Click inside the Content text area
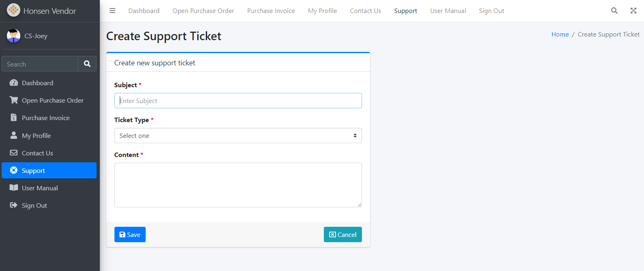 pos(238,185)
